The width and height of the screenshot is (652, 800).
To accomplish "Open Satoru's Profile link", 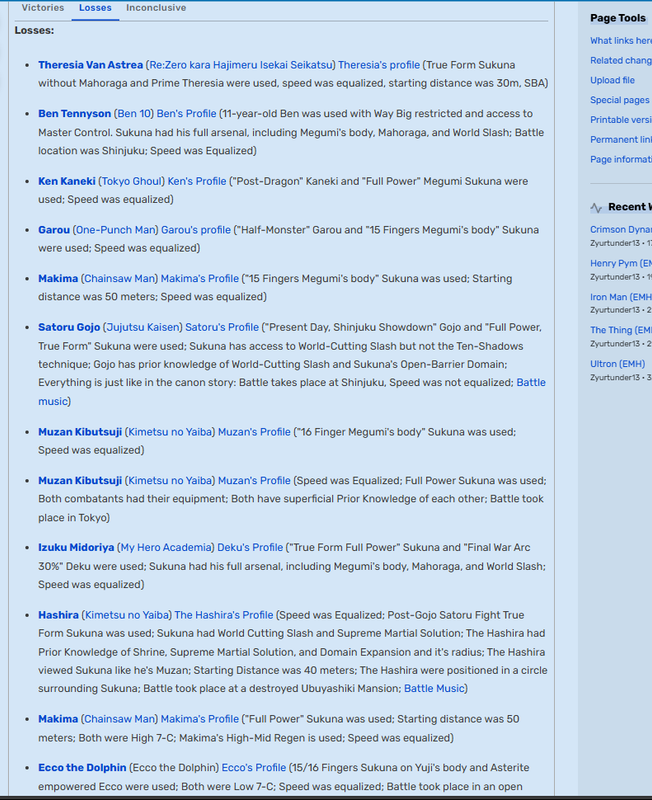I will [x=222, y=328].
